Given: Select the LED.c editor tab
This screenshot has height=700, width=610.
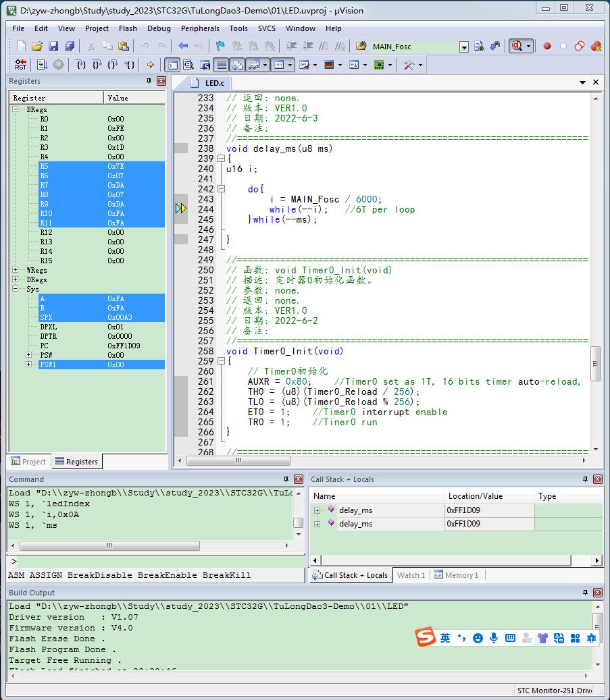Looking at the screenshot, I should tap(209, 83).
